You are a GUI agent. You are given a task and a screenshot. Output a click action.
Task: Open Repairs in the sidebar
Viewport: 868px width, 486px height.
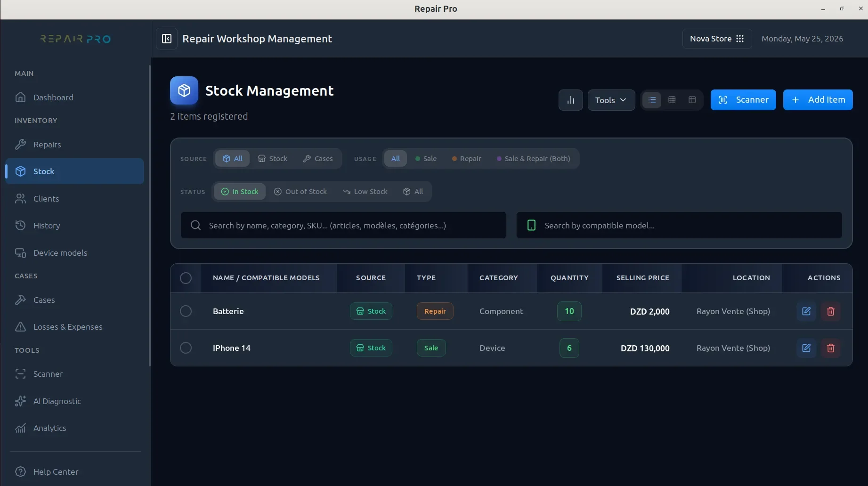(x=74, y=145)
